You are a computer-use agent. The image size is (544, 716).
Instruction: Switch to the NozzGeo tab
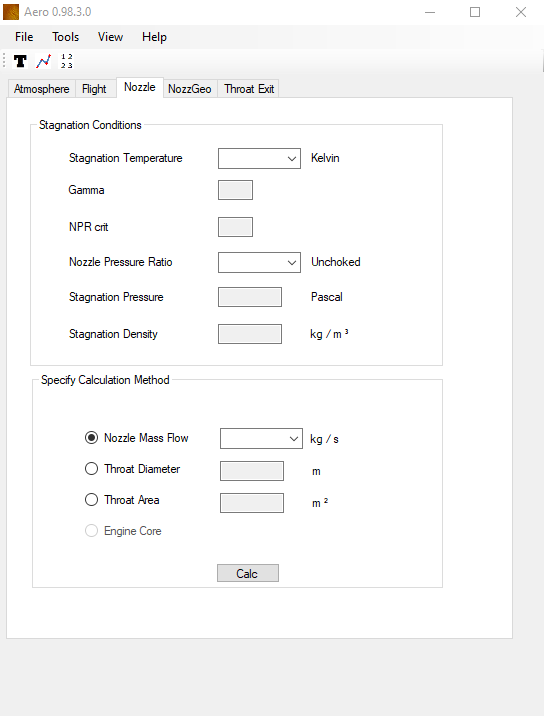(x=190, y=89)
